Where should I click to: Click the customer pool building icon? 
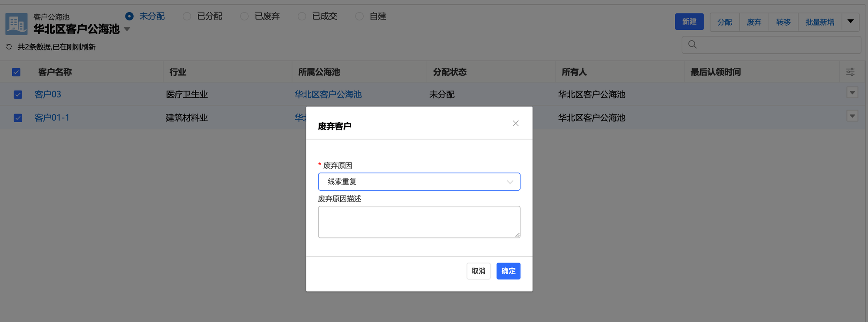click(x=16, y=24)
